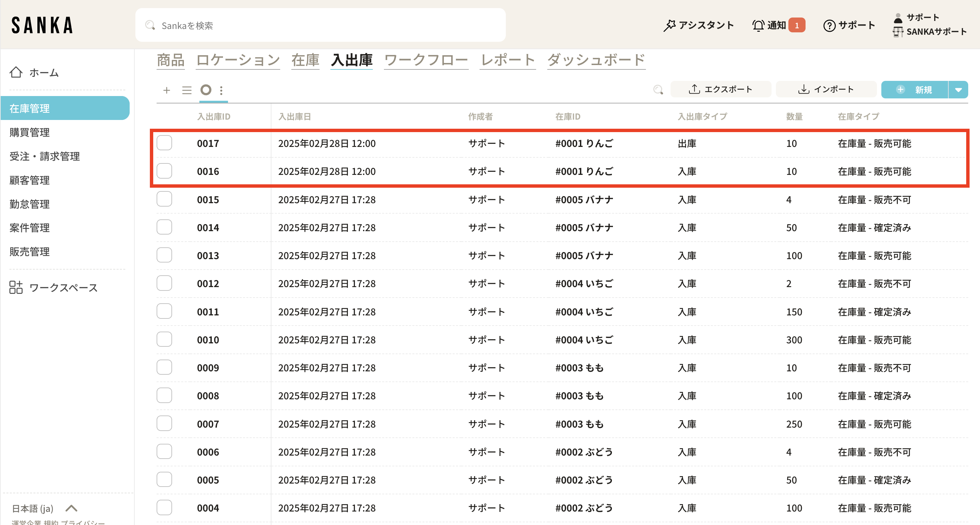This screenshot has width=980, height=525.
Task: Select the circle view icon in toolbar
Action: click(x=206, y=90)
